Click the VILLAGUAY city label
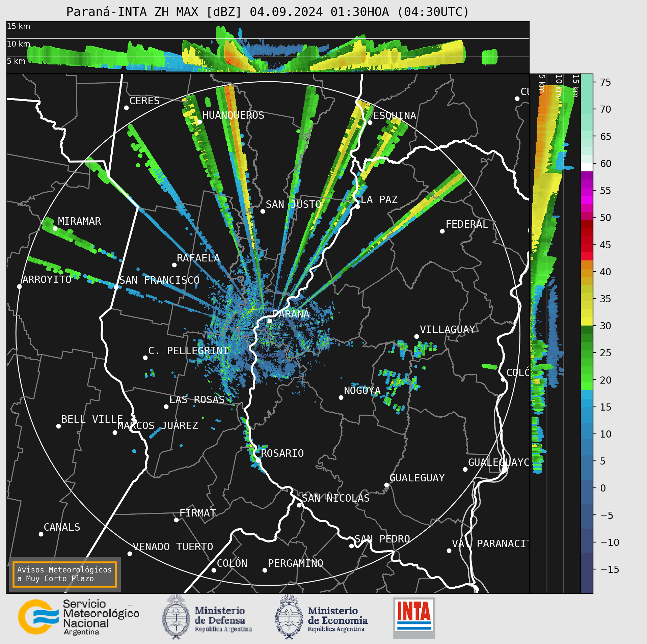 tap(448, 330)
